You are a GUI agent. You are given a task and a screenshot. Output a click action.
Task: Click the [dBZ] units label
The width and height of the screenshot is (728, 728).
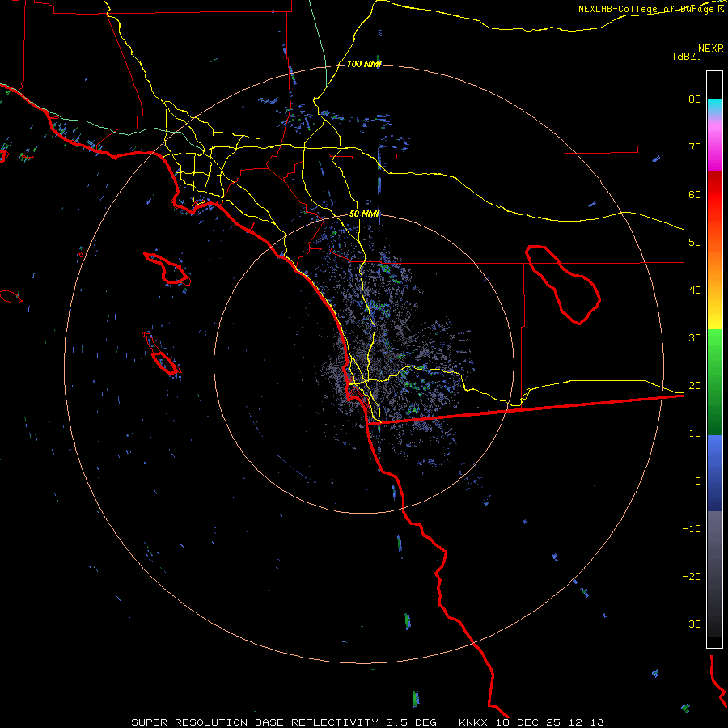coord(687,57)
